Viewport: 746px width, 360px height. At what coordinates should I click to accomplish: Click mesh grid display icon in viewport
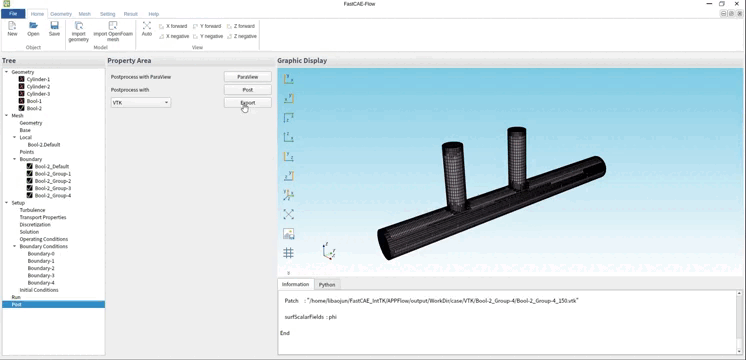pyautogui.click(x=288, y=253)
